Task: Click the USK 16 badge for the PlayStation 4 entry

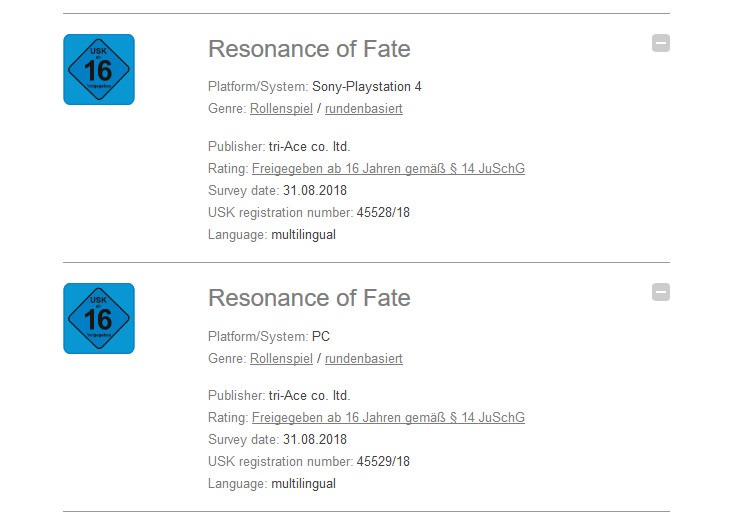Action: point(99,70)
